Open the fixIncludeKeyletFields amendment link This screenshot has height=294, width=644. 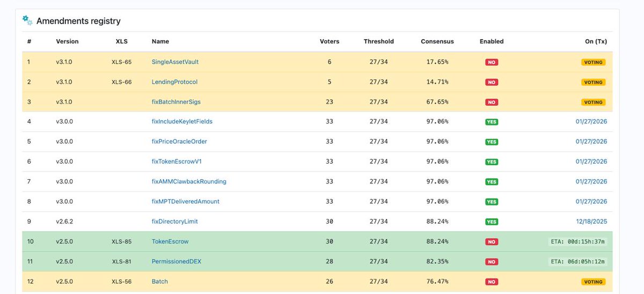182,122
